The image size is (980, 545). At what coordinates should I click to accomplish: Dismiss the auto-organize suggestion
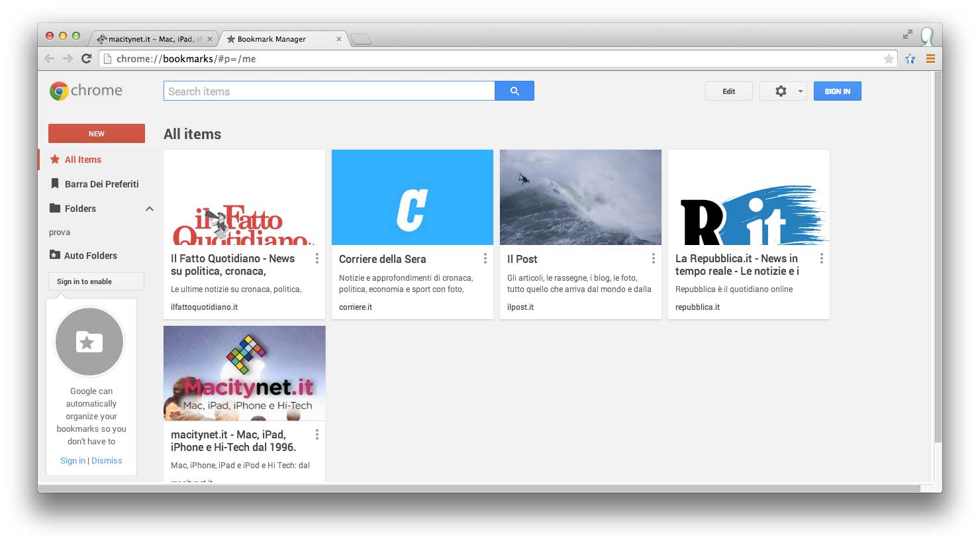click(107, 461)
